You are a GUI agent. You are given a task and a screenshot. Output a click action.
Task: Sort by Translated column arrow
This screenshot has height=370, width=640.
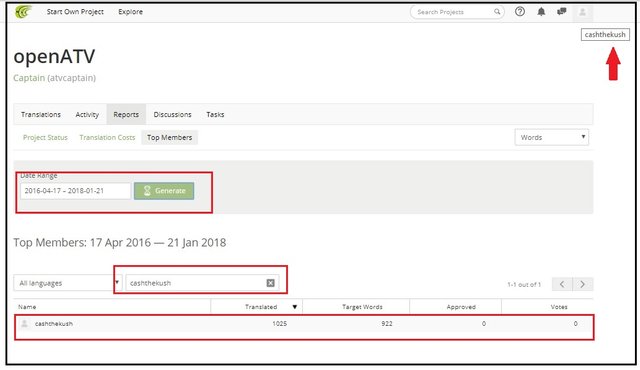[x=295, y=307]
